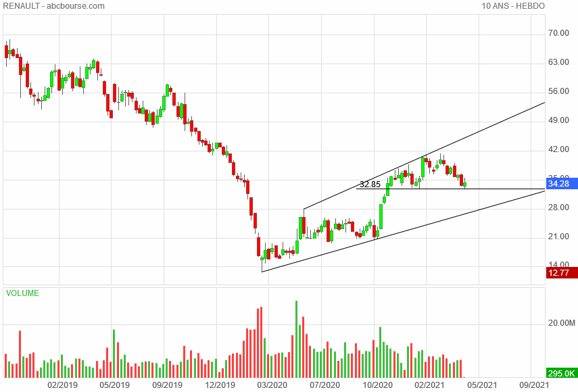Click the 20.00M volume axis label
578x392 pixels.
(561, 323)
